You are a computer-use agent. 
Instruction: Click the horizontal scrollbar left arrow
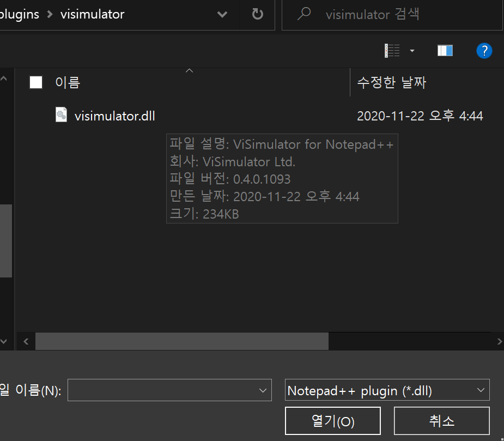coord(26,341)
